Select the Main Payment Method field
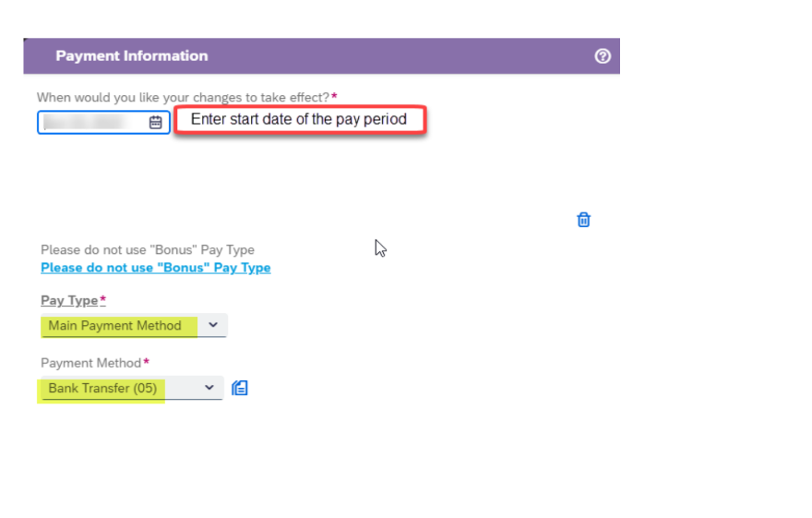Viewport: 812px width, 518px height. click(115, 325)
